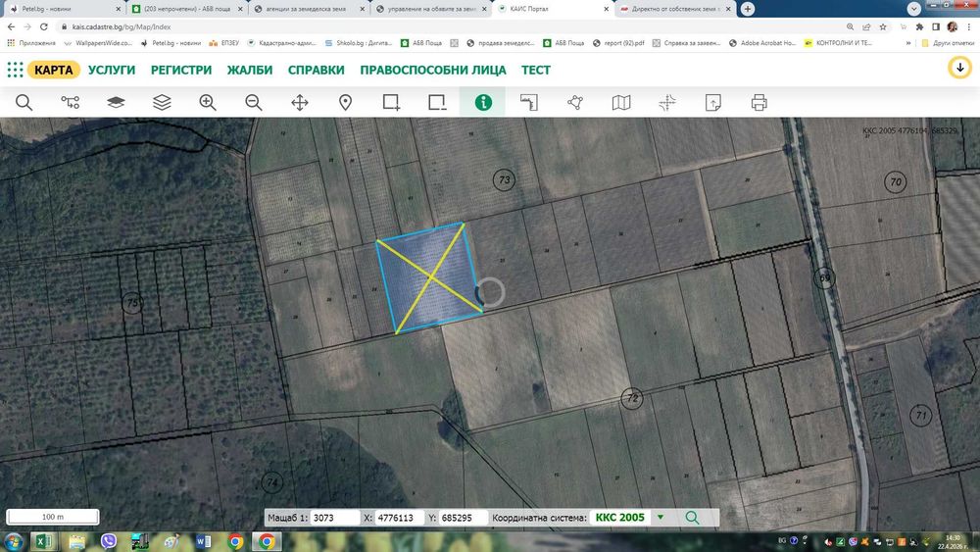
Task: Click the yellow download arrow button
Action: [960, 68]
